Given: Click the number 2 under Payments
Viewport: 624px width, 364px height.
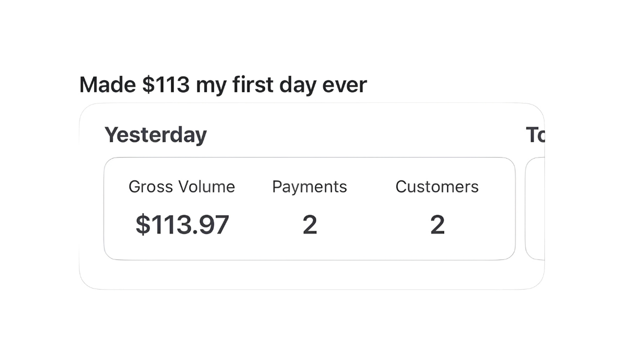Looking at the screenshot, I should point(309,225).
